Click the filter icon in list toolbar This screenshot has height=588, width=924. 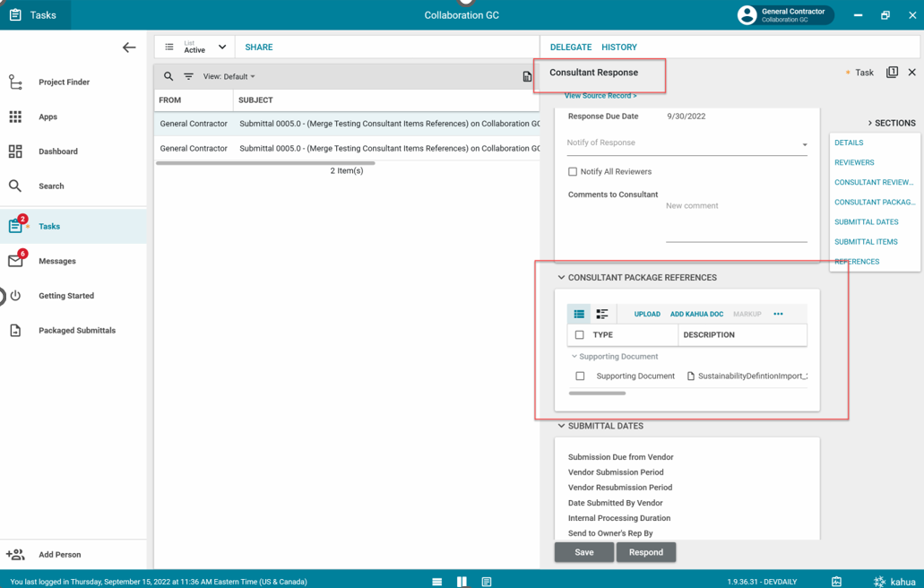[188, 77]
